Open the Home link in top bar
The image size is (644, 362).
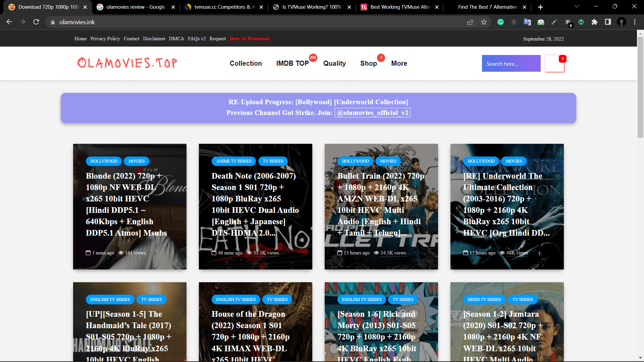click(80, 39)
